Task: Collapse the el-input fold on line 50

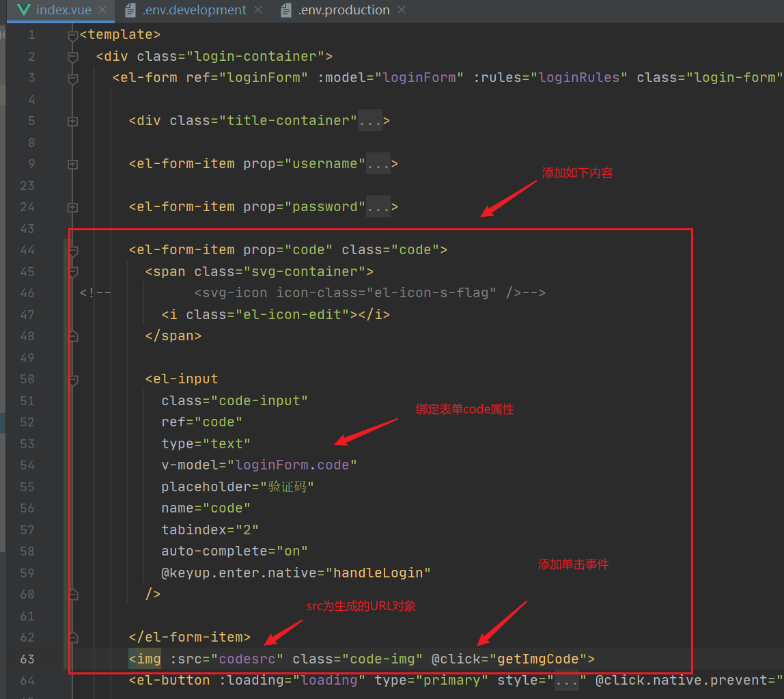Action: tap(74, 380)
